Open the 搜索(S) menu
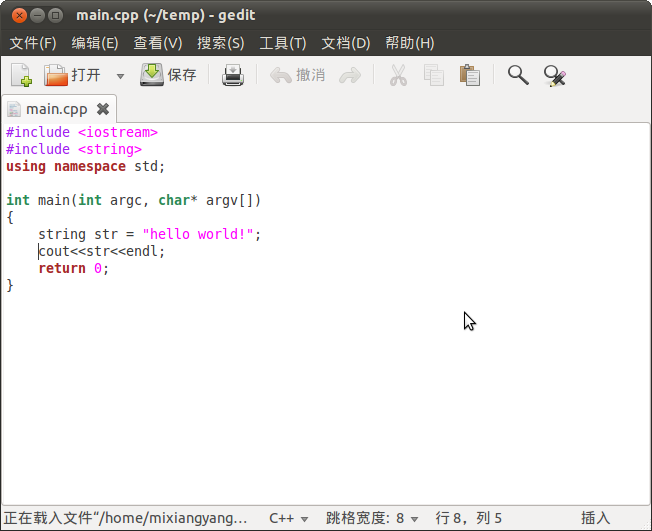This screenshot has width=652, height=531. pos(221,43)
